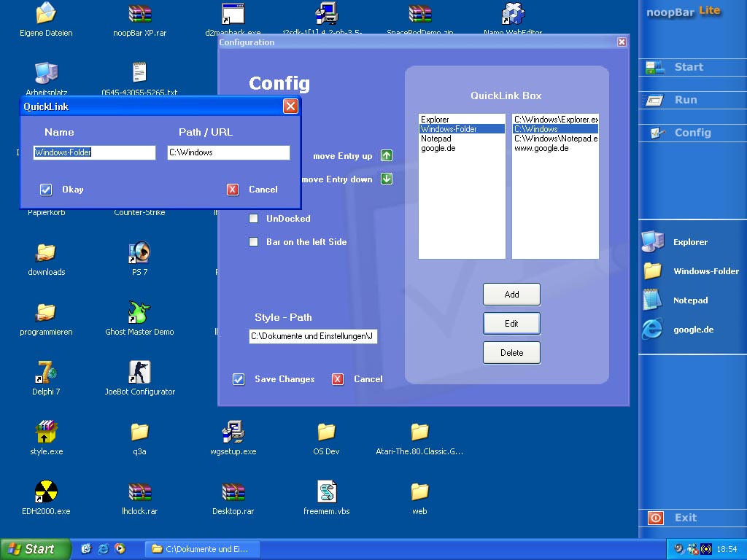Viewport: 747px width, 560px height.
Task: Select Atari-The.80.Classic.G... folder
Action: [x=419, y=438]
